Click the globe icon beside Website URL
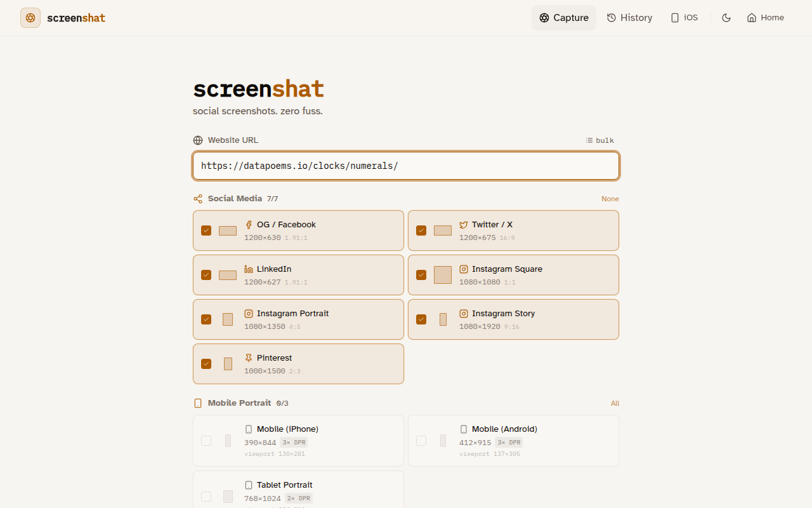Viewport: 812px width, 508px height. point(198,140)
